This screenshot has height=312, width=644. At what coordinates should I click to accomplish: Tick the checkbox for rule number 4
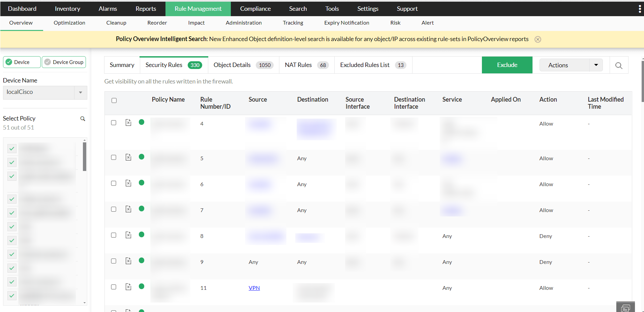pos(114,123)
